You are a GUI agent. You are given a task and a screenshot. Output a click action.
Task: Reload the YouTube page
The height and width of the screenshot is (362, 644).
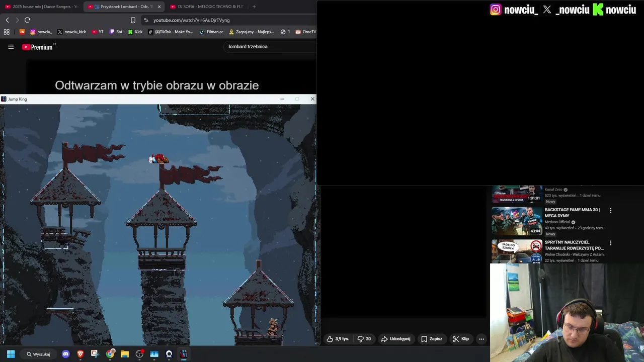pos(27,20)
